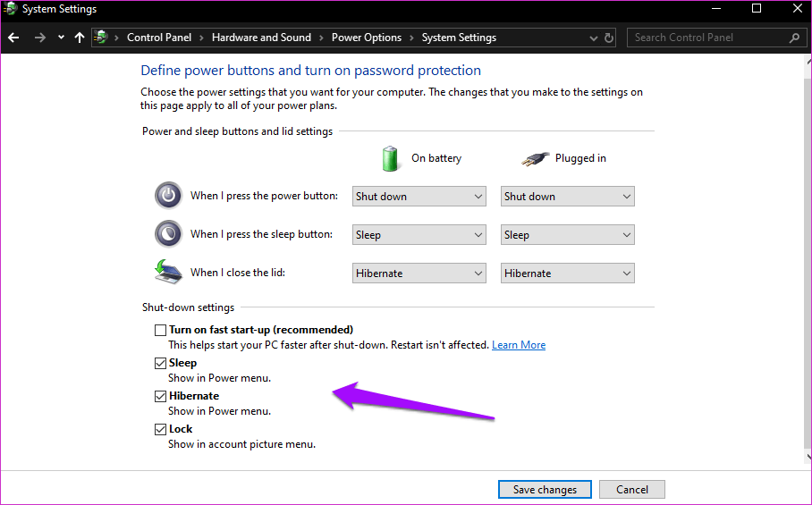Click the sleep button moon icon
This screenshot has width=812, height=505.
pyautogui.click(x=168, y=234)
